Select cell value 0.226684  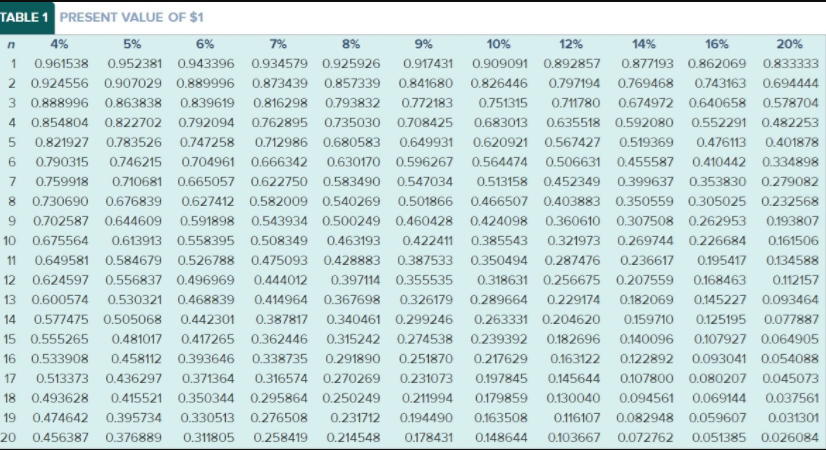pyautogui.click(x=717, y=241)
